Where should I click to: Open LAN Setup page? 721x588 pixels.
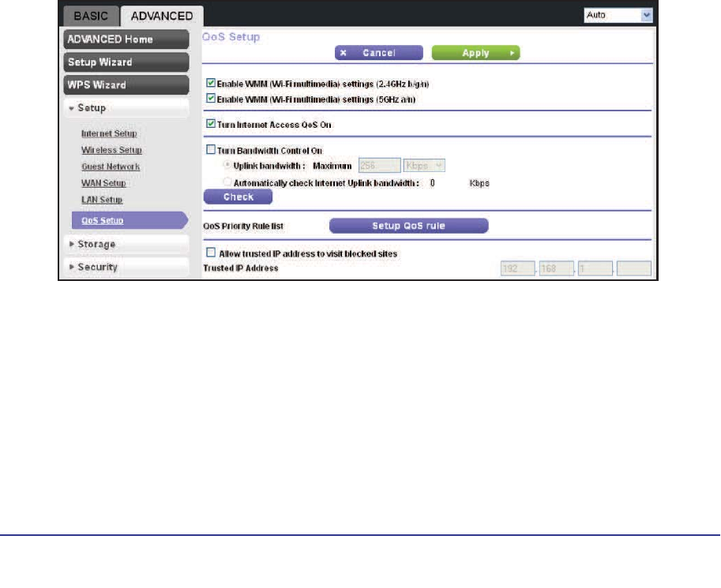102,200
